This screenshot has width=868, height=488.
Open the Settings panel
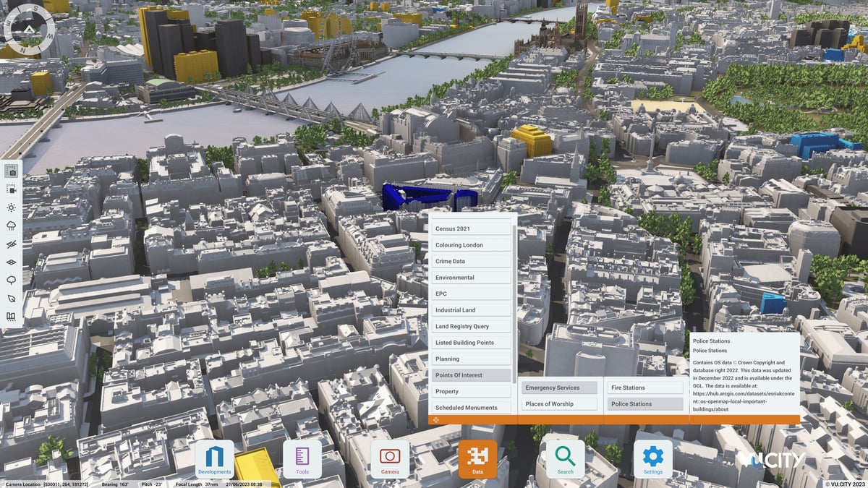pos(652,457)
